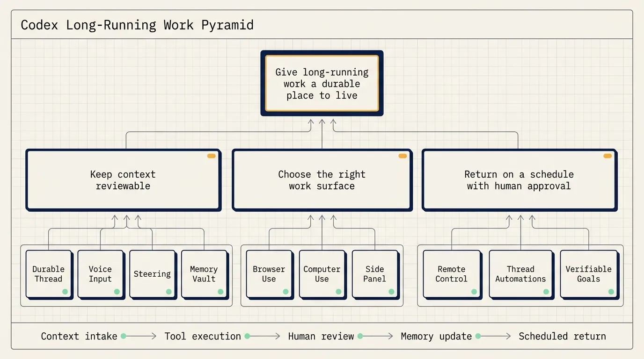Click the 'Tool execution' step label
This screenshot has width=644, height=359.
click(x=203, y=336)
